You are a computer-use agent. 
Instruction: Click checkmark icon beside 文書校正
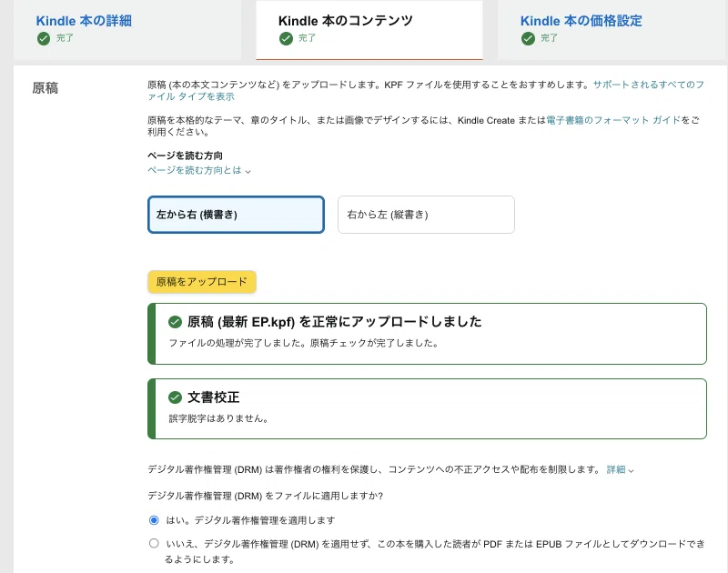tap(175, 397)
